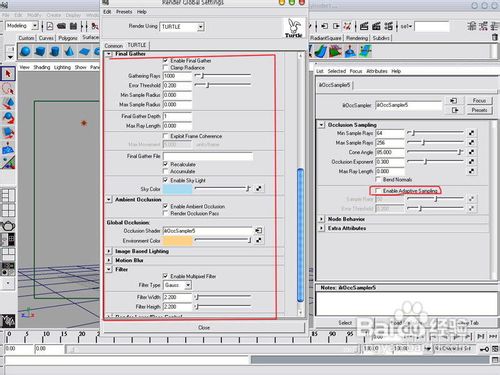500x375 pixels.
Task: Open the Edit menu in Render Global Settings
Action: [x=107, y=12]
